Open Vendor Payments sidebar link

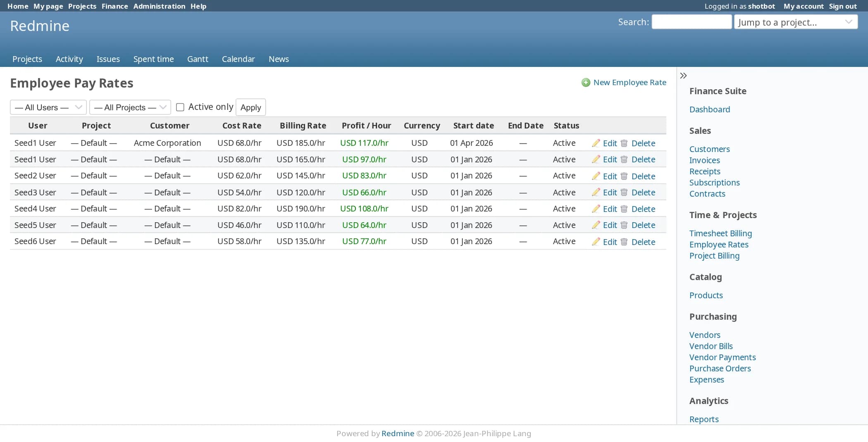click(x=722, y=357)
